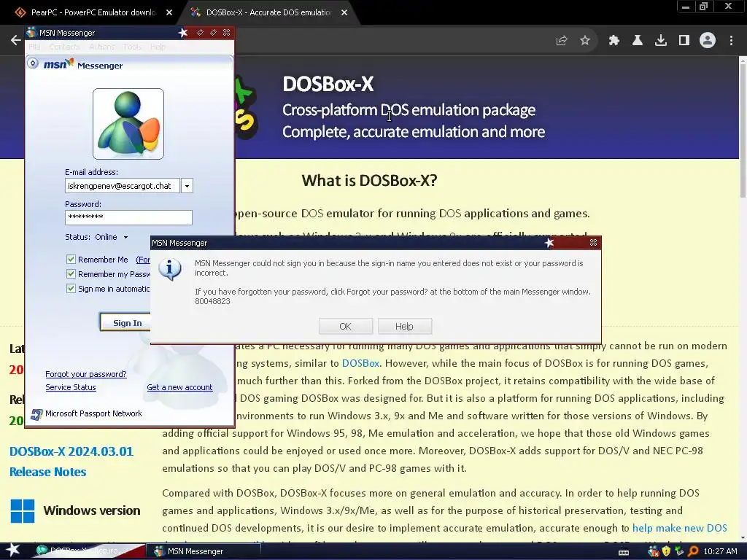
Task: Toggle the Remember my Password checkbox
Action: point(71,274)
